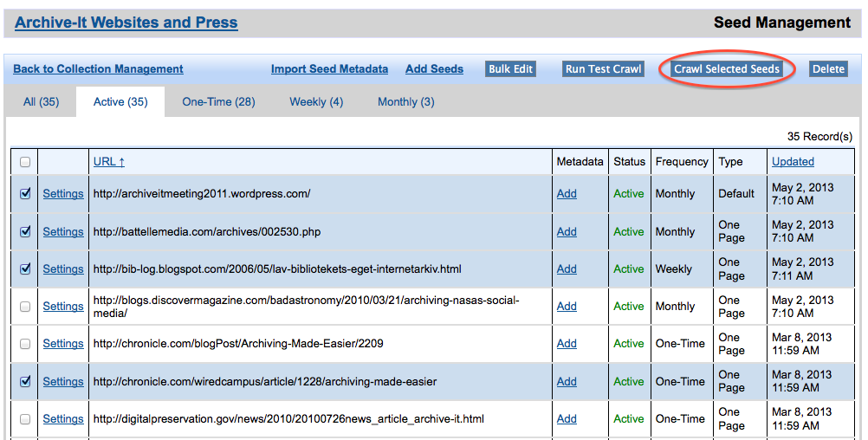Screen dimensions: 868x440
Task: Open the Add Seeds link
Action: (x=434, y=69)
